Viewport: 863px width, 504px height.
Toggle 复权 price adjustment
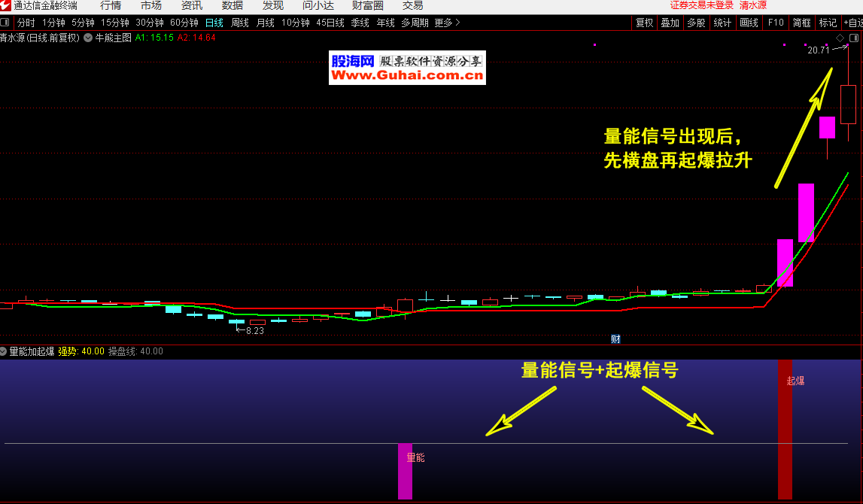pos(645,23)
